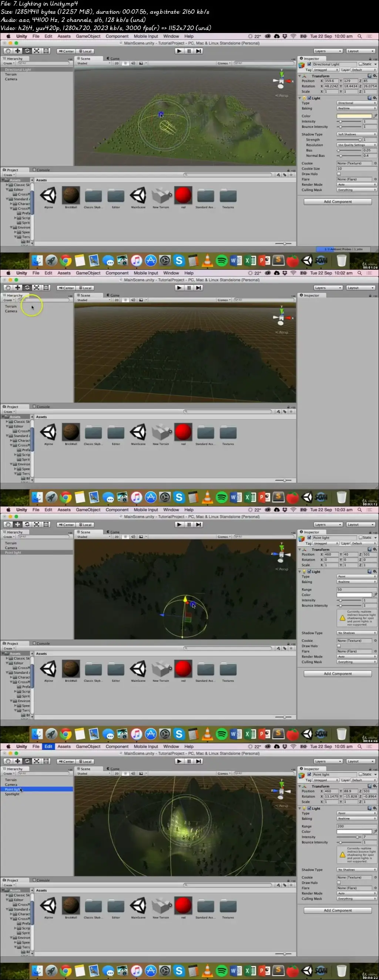Open the Light component gear menu in the 10:00 am frame

click(375, 98)
